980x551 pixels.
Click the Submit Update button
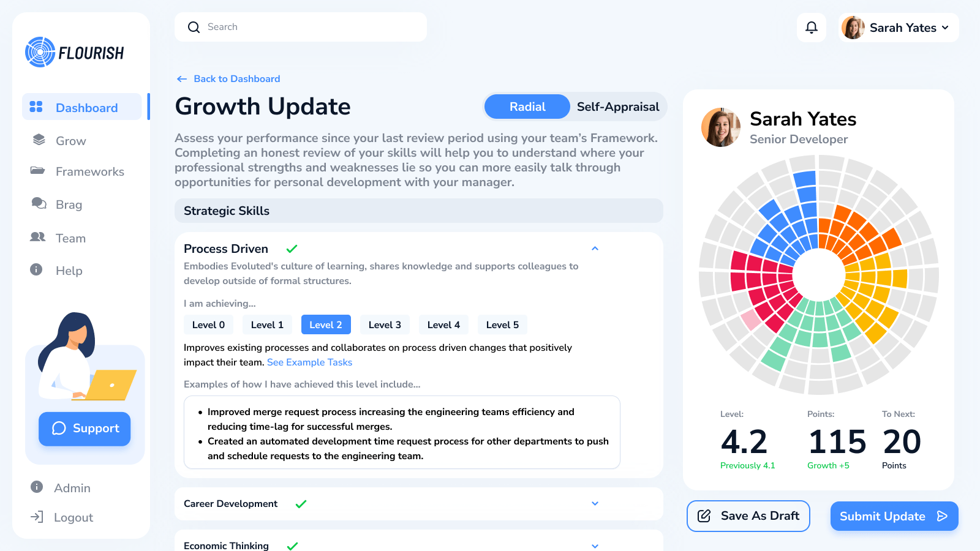click(x=894, y=516)
